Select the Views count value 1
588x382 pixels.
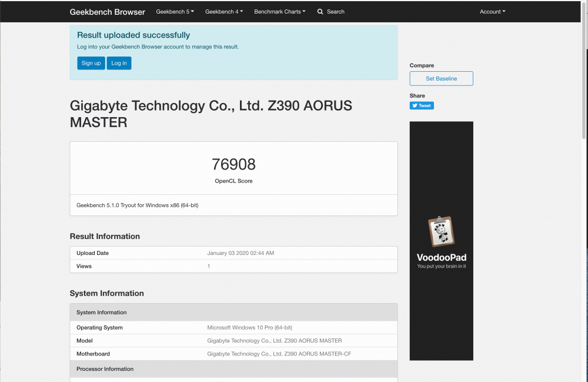coord(209,266)
